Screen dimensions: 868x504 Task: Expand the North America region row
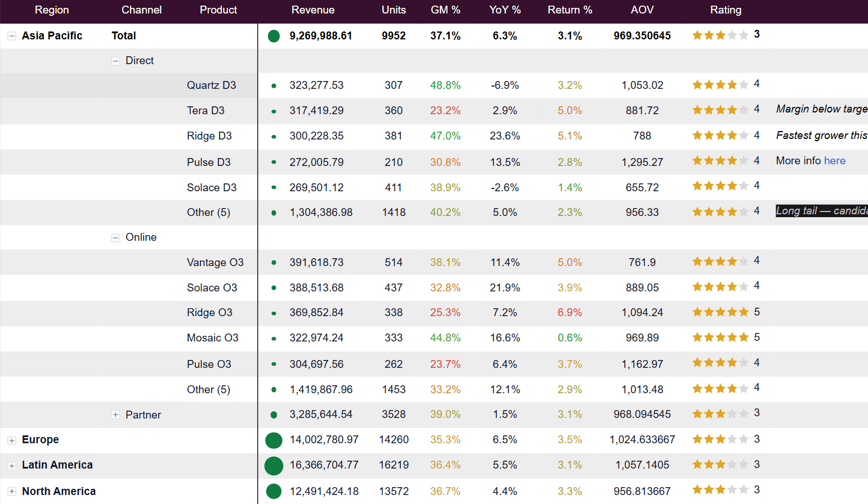[11, 492]
